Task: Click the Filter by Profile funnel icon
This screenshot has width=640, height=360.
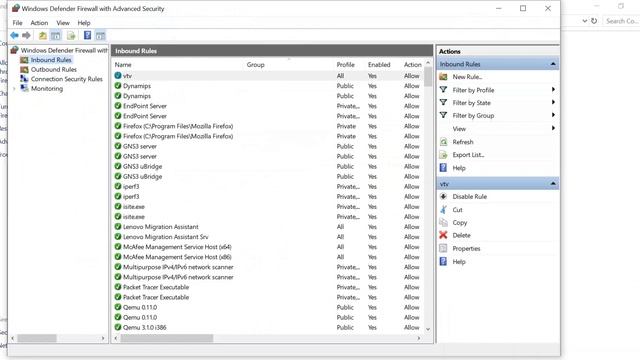Action: (x=443, y=90)
